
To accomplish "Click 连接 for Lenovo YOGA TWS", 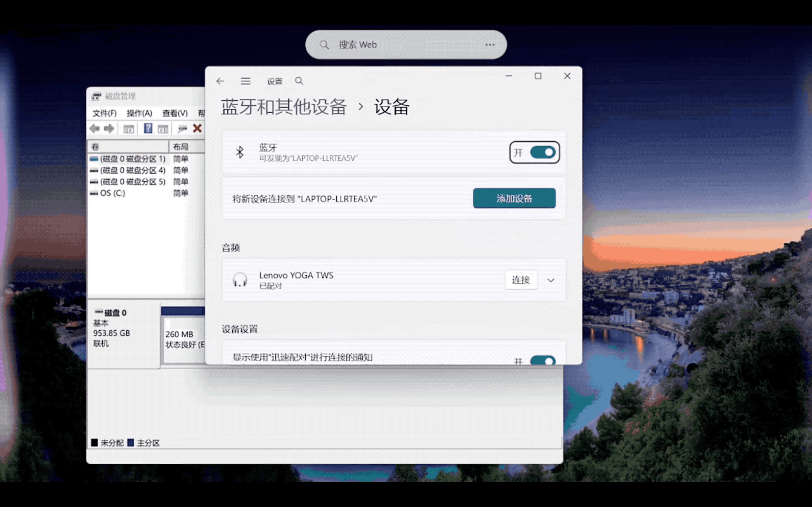I will point(520,280).
